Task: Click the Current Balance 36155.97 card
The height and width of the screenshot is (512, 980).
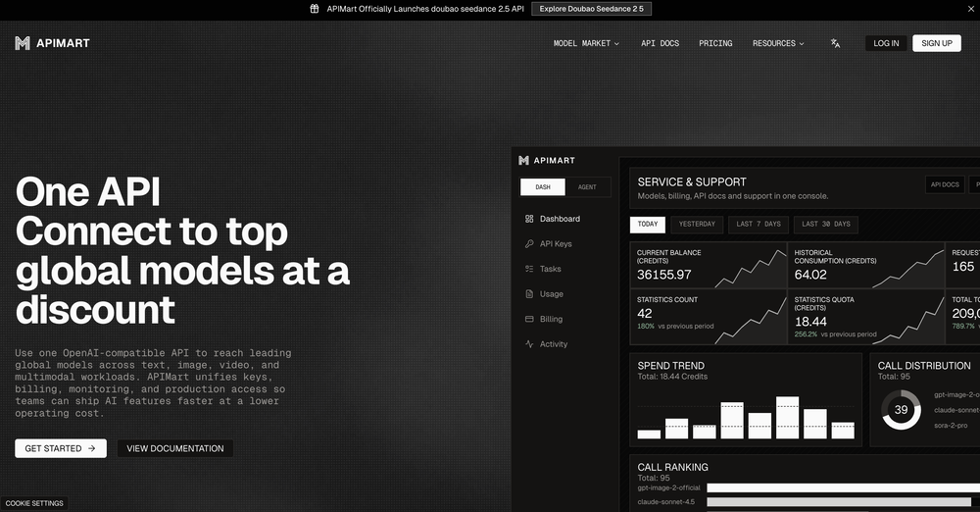Action: (709, 266)
